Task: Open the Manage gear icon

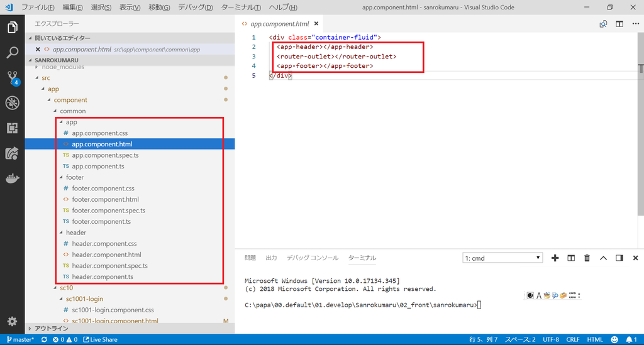Action: coord(13,321)
